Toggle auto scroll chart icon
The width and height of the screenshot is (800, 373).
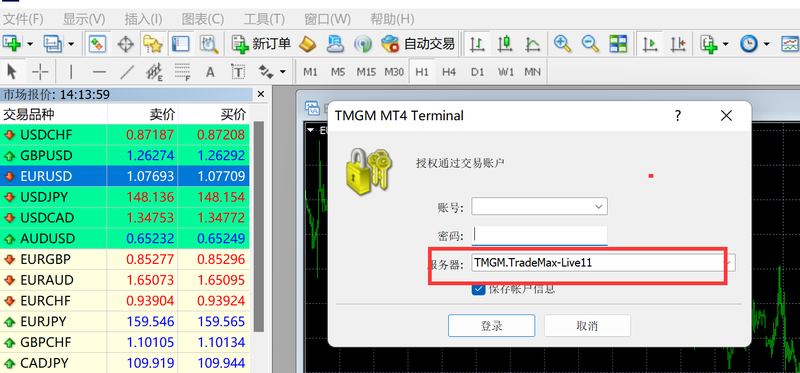[x=649, y=44]
